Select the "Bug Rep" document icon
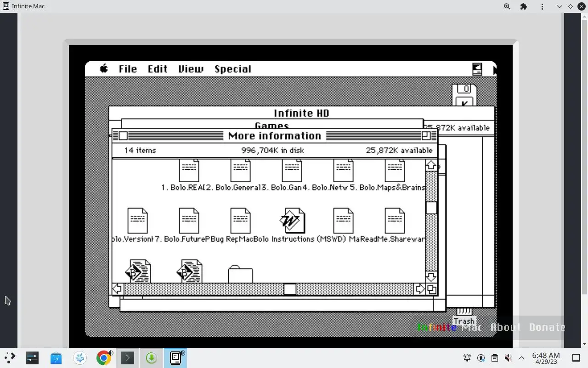The height and width of the screenshot is (368, 588). pyautogui.click(x=240, y=220)
